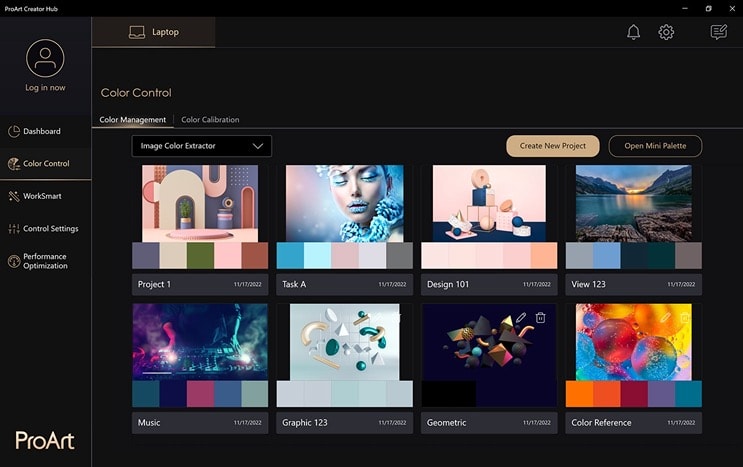Image resolution: width=743 pixels, height=467 pixels.
Task: Click the Color Reference name label
Action: tap(601, 422)
